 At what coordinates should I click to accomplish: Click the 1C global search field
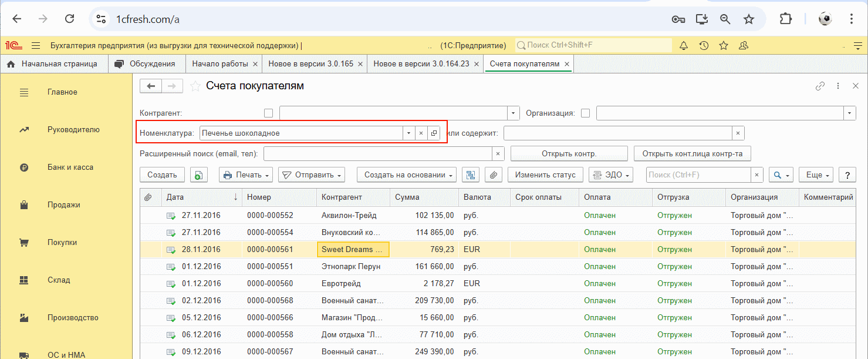click(x=593, y=45)
